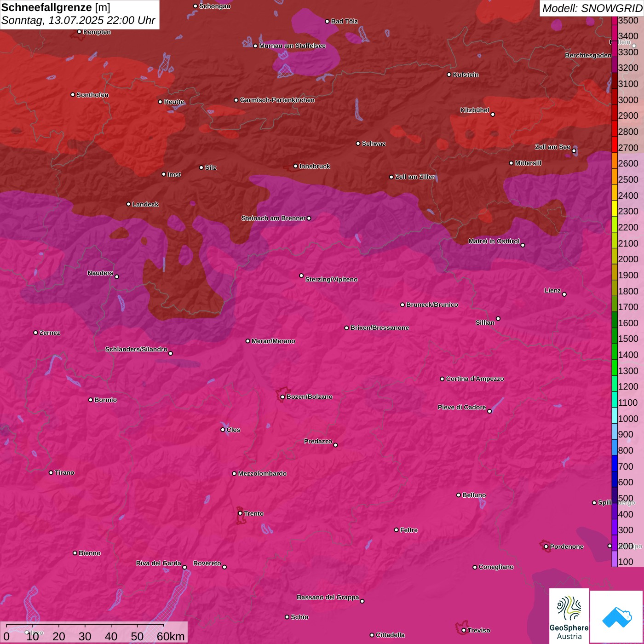
Task: Select the Pieve di Cadore label
Action: [x=462, y=407]
